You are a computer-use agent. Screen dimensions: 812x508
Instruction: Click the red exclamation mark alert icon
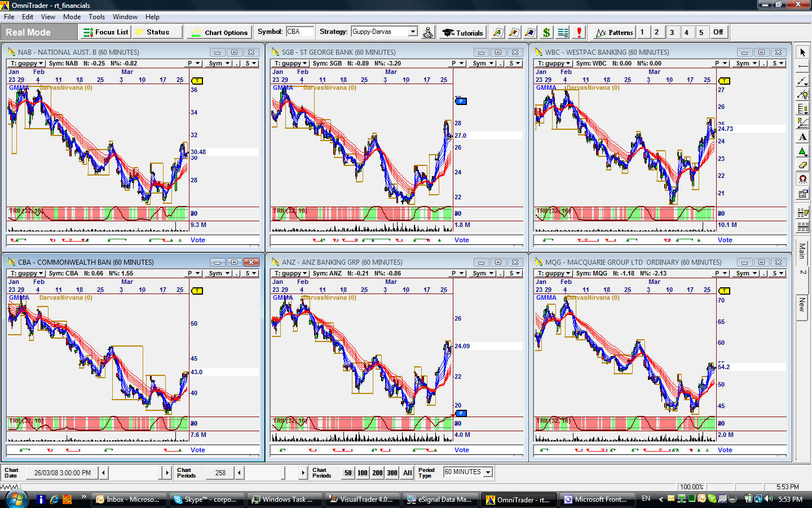point(579,32)
